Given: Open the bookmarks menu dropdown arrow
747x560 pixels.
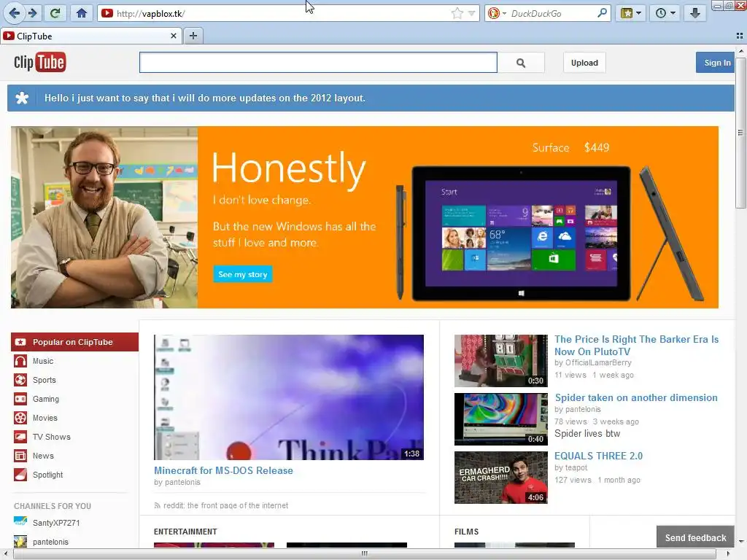Looking at the screenshot, I should [638, 13].
